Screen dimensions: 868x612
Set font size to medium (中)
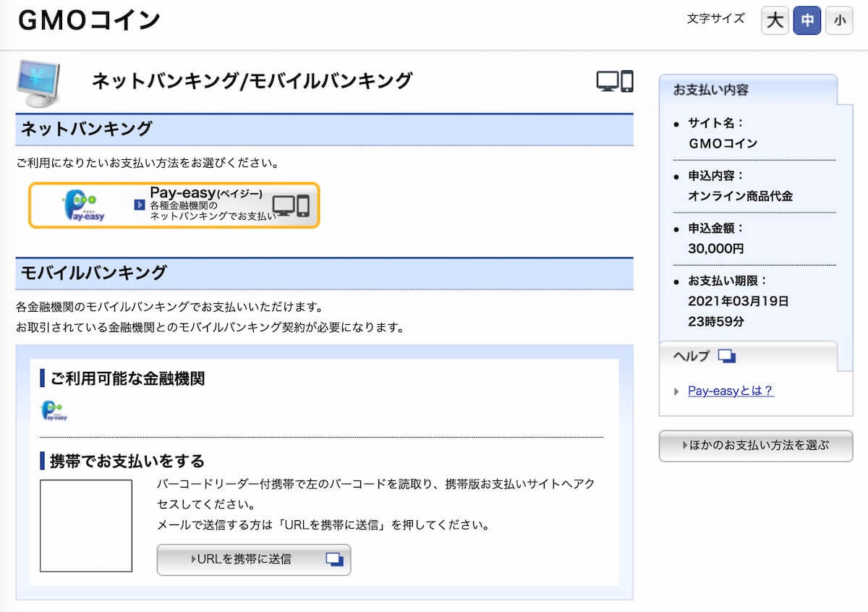[x=807, y=20]
